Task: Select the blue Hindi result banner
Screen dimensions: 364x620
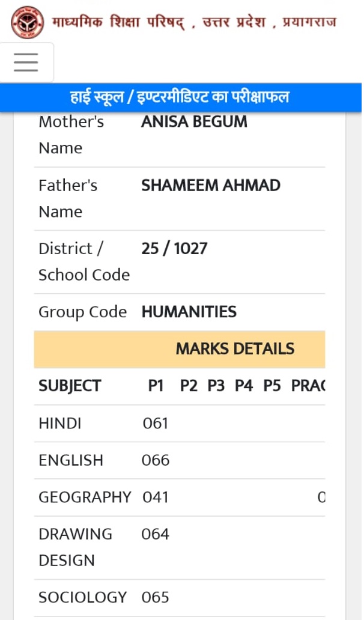Action: pyautogui.click(x=181, y=97)
